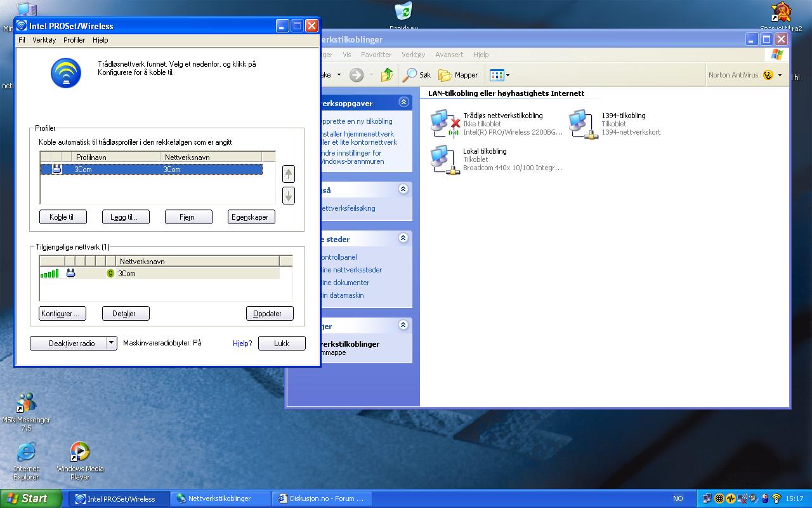The height and width of the screenshot is (508, 812).
Task: Click the NO language indicator in taskbar
Action: (678, 498)
